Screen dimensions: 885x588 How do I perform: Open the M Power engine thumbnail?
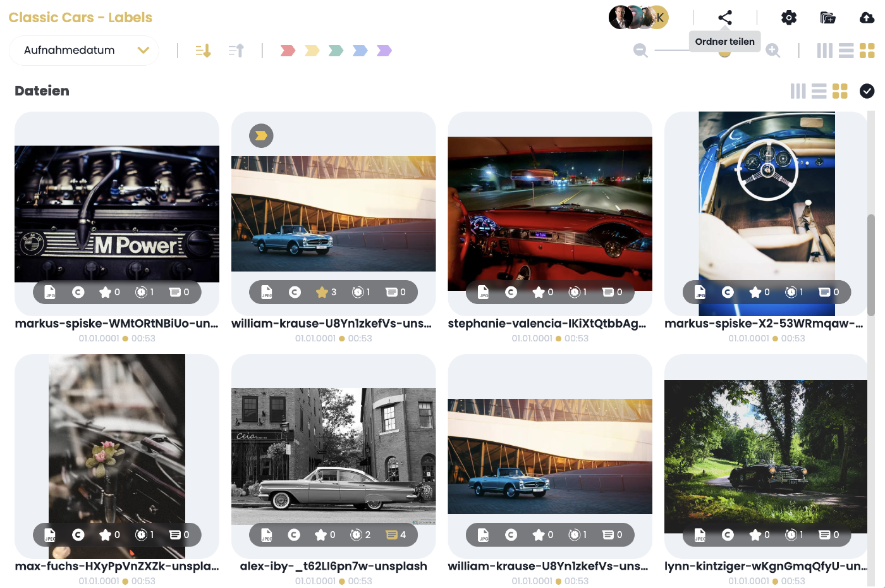(117, 214)
